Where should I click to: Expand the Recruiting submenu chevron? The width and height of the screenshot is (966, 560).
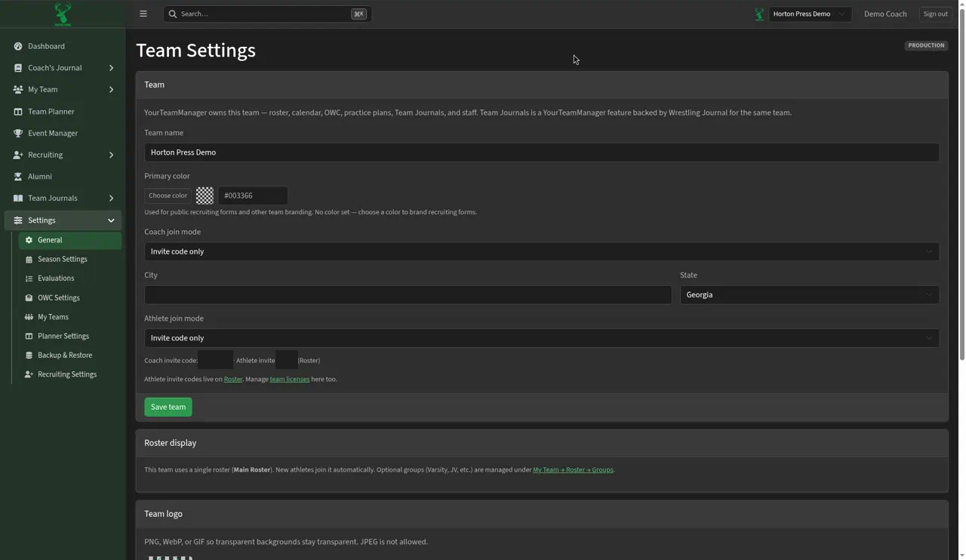pyautogui.click(x=111, y=155)
